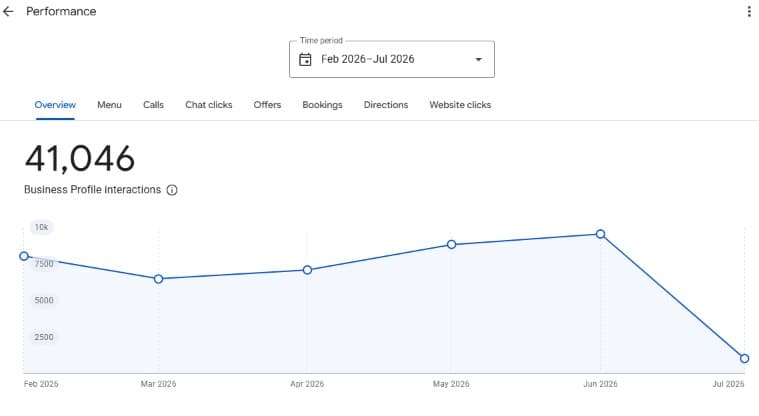Switch to the Calls tab
The height and width of the screenshot is (416, 759).
coord(153,105)
